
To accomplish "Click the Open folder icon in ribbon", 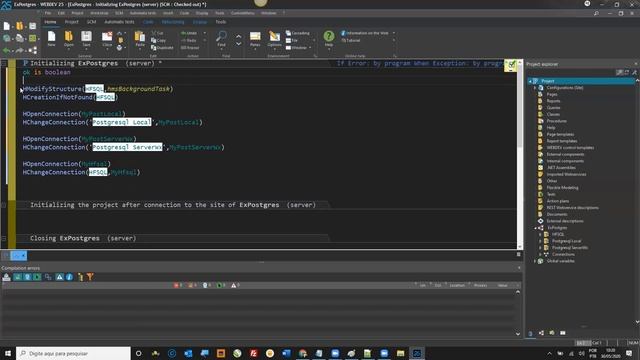I will click(x=69, y=37).
